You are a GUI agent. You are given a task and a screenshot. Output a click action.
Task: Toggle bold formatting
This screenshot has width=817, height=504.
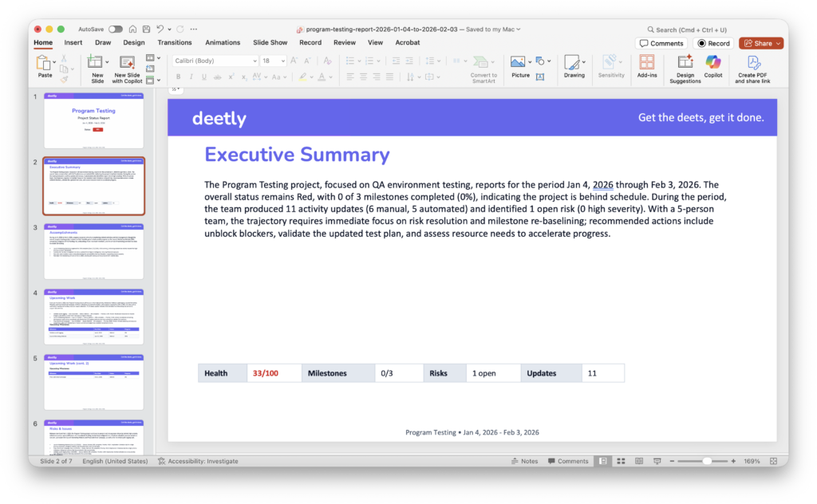click(x=178, y=77)
